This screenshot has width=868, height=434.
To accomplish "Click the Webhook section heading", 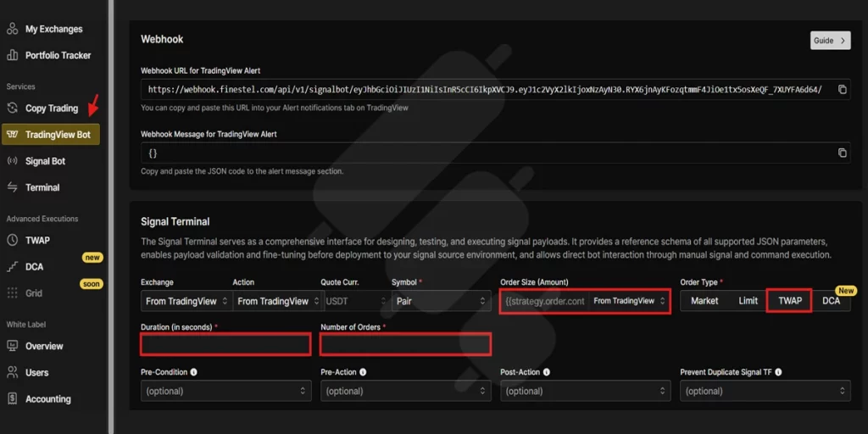I will click(x=162, y=39).
